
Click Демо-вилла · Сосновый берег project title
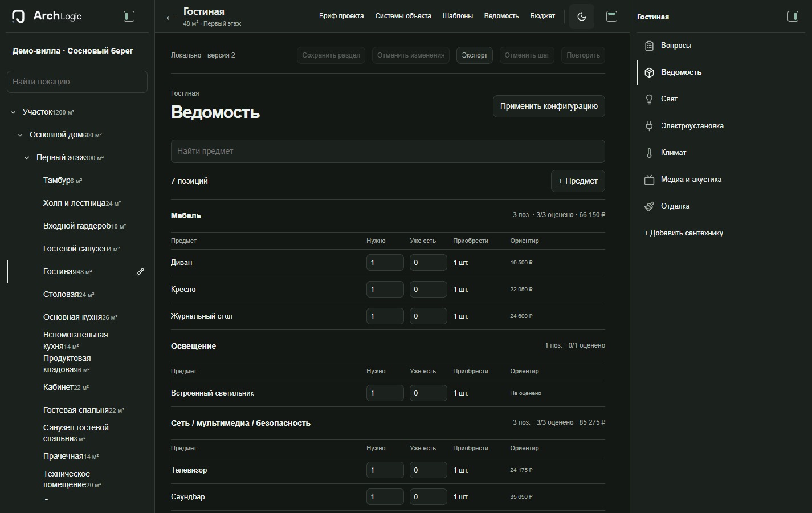pos(73,51)
